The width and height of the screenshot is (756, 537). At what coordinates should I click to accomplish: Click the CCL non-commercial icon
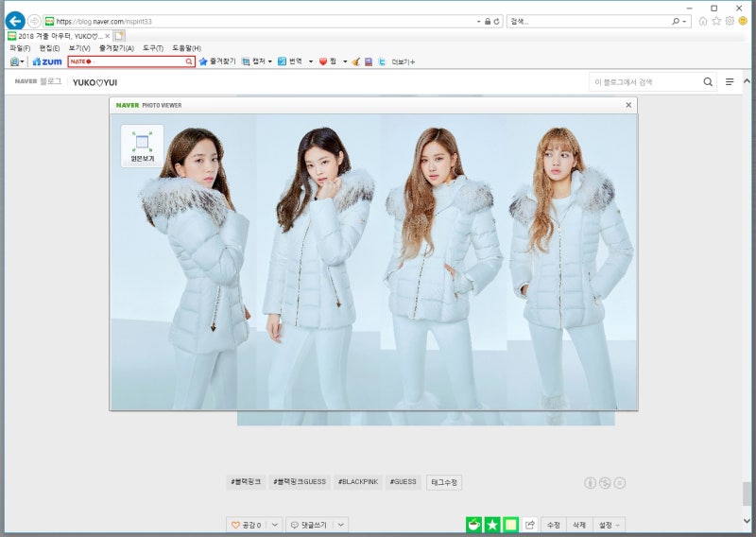click(605, 482)
